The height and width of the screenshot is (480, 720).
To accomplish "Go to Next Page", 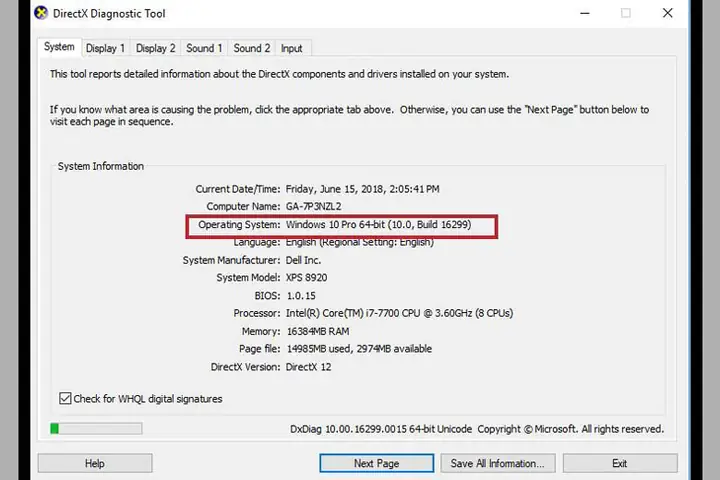I will click(377, 463).
